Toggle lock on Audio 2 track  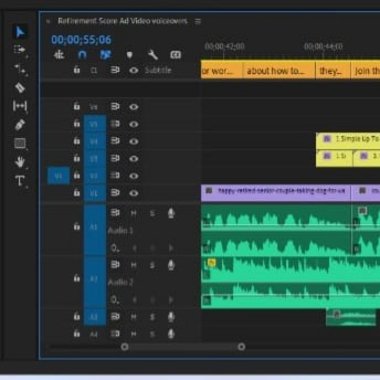tap(77, 278)
